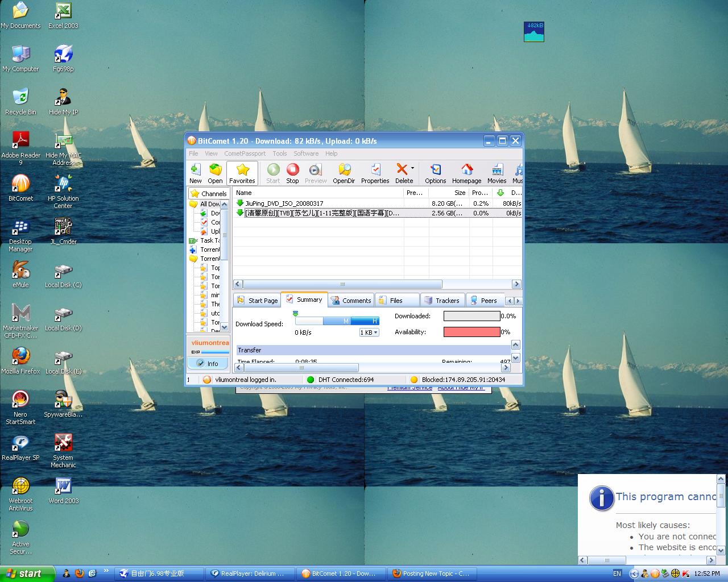Open the 1 KB speed unit dropdown
The width and height of the screenshot is (728, 582).
(369, 332)
